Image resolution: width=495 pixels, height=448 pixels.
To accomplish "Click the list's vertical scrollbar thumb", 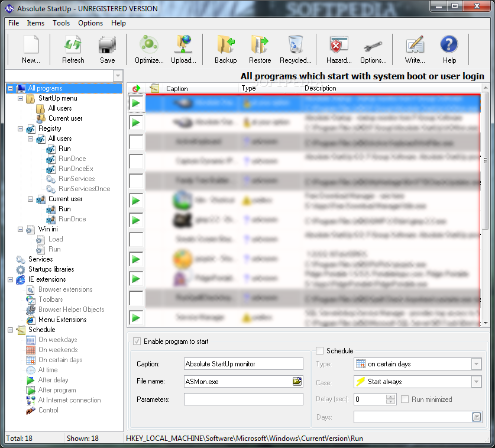I will point(485,160).
